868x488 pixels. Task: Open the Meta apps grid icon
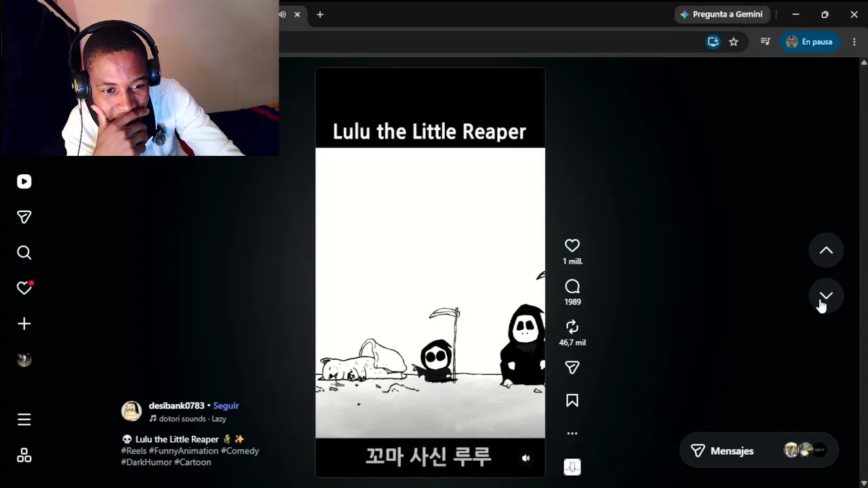point(24,455)
